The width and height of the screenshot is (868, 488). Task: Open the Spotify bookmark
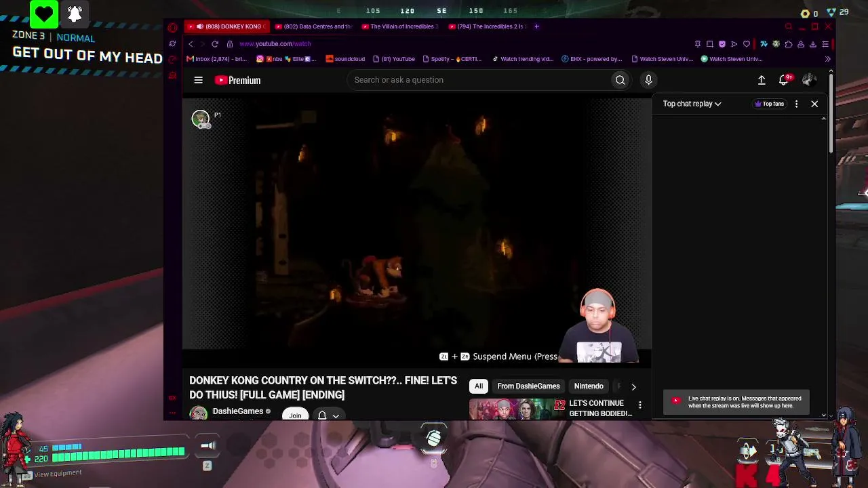pyautogui.click(x=452, y=59)
